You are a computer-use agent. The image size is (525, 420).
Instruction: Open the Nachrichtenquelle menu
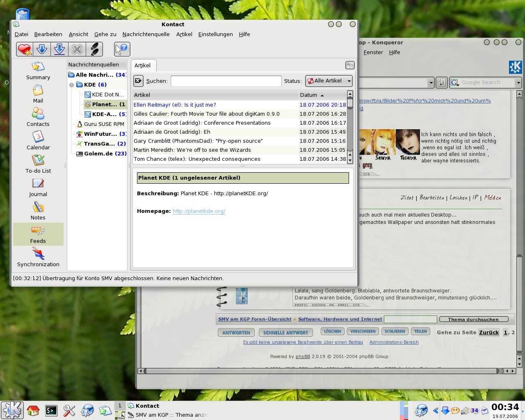[x=146, y=34]
